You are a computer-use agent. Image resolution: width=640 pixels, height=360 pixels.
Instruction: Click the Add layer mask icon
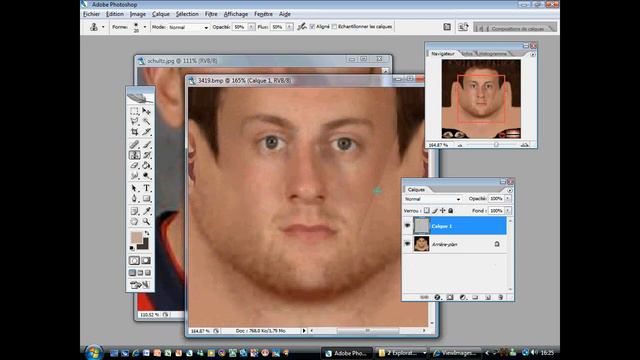450,297
